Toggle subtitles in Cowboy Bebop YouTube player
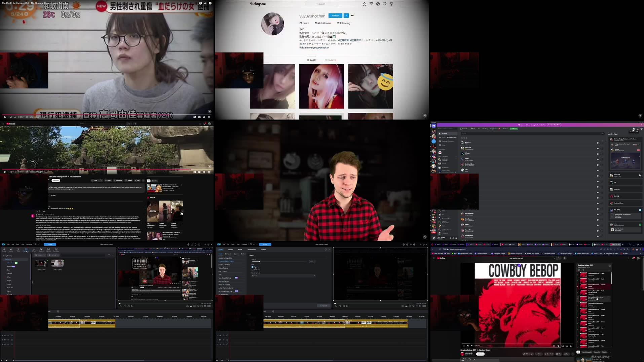 click(x=554, y=345)
